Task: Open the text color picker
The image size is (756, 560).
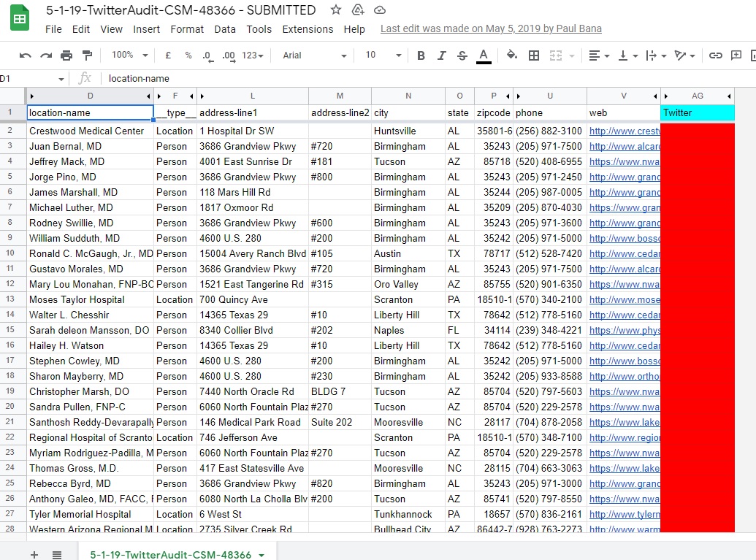Action: tap(483, 55)
